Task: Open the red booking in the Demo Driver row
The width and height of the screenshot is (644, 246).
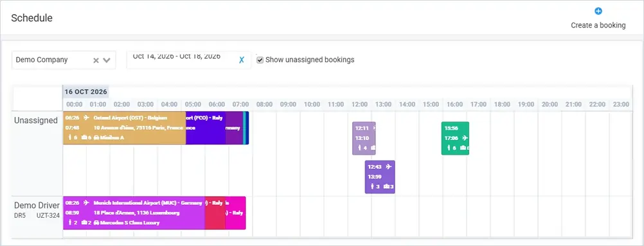Action: pos(215,213)
